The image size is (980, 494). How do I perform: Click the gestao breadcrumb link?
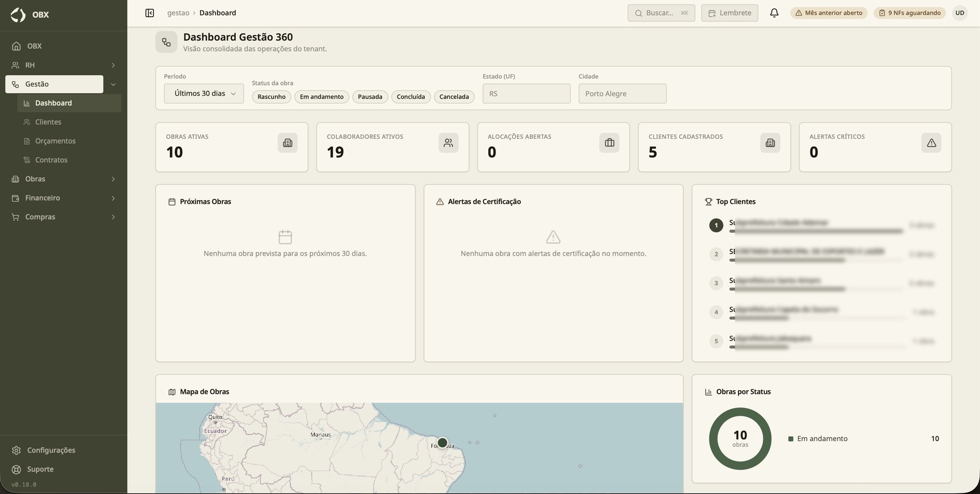click(x=178, y=13)
